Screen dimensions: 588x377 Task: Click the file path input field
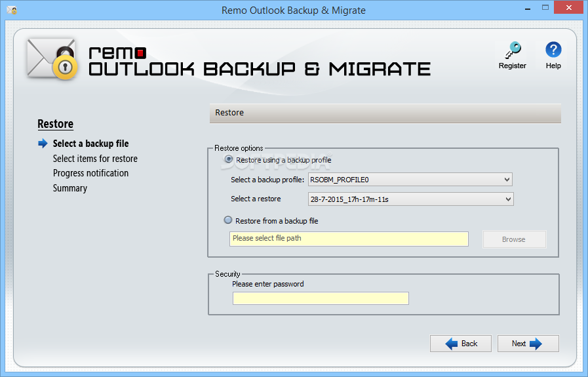(x=349, y=239)
